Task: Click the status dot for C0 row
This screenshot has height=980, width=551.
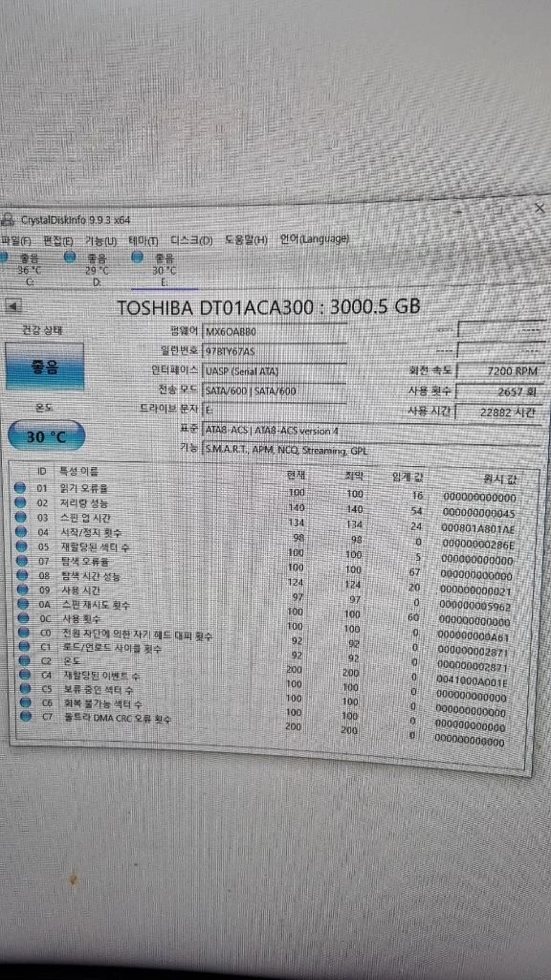Action: [x=23, y=633]
